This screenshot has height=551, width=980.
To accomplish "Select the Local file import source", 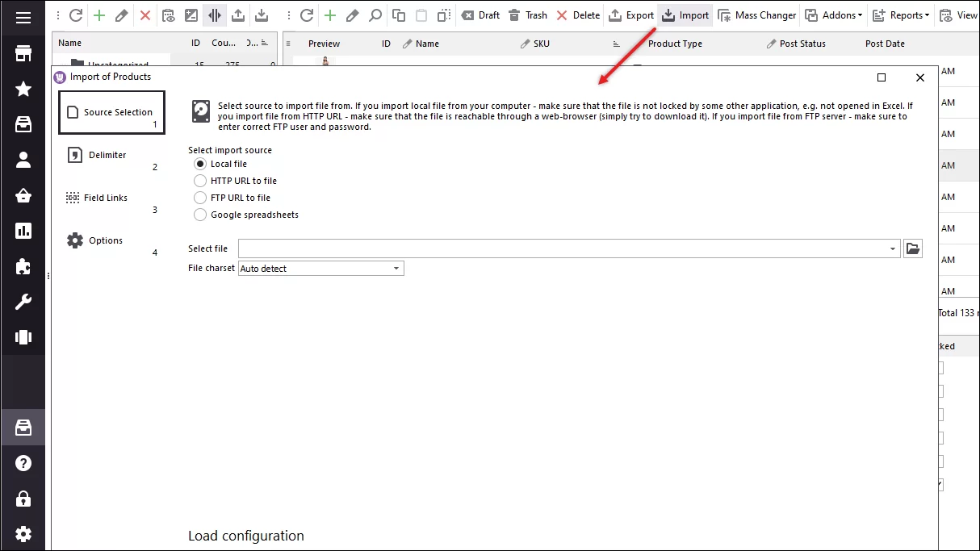I will [x=200, y=164].
